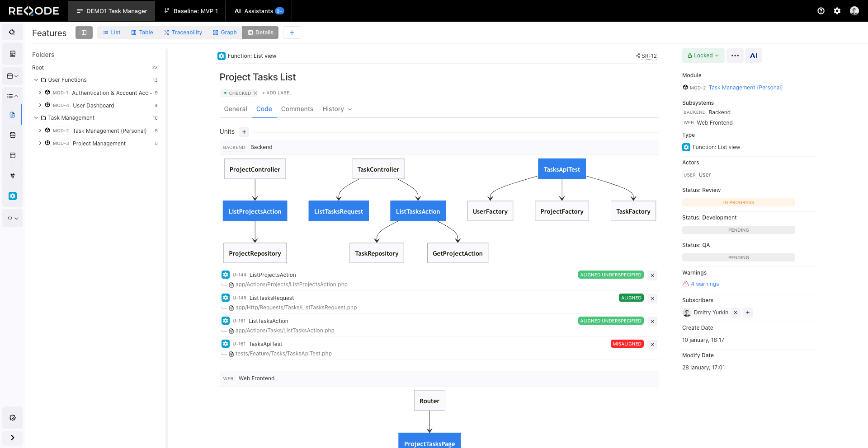The width and height of the screenshot is (868, 448).
Task: Open the three-dots more options menu
Action: click(x=735, y=56)
